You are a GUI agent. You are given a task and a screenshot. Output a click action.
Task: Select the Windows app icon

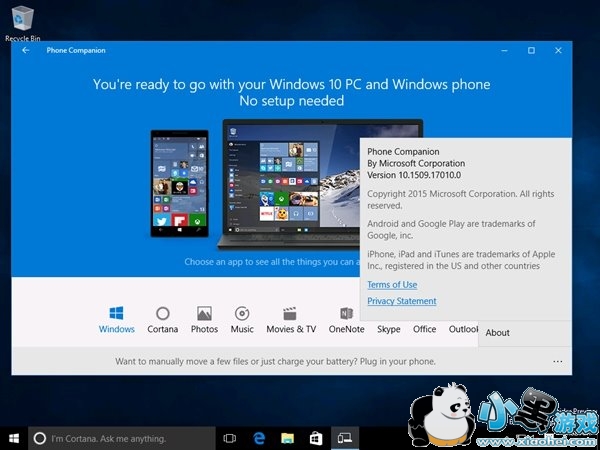point(116,313)
